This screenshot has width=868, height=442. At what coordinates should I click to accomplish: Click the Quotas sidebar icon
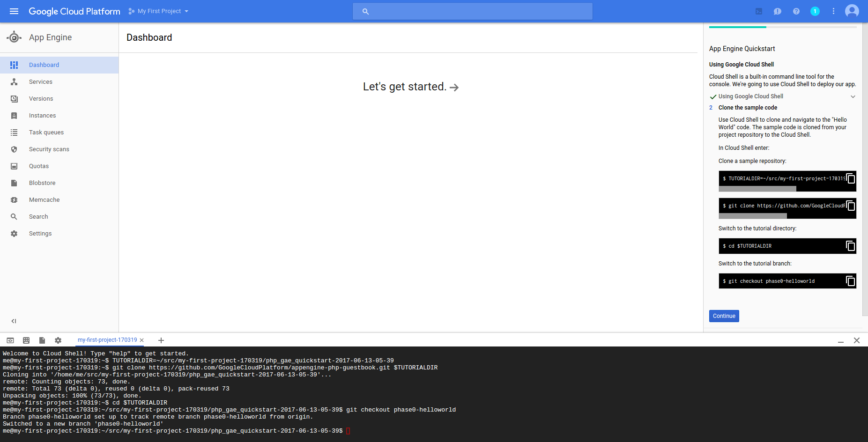click(14, 166)
